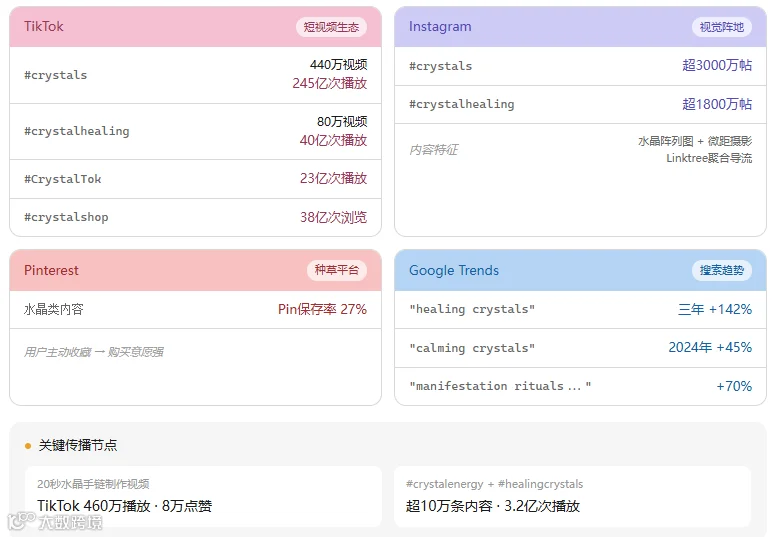Open the TikTok card header

pyautogui.click(x=195, y=27)
